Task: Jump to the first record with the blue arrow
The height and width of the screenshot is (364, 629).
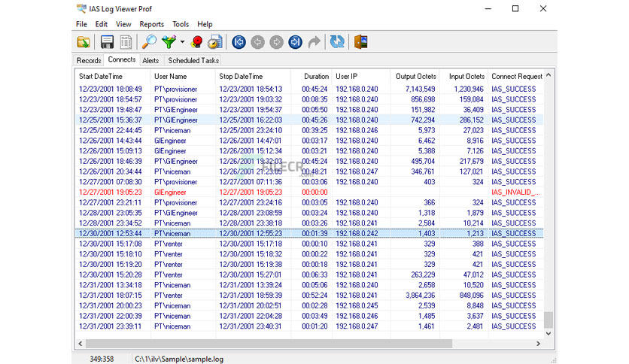Action: coord(239,41)
